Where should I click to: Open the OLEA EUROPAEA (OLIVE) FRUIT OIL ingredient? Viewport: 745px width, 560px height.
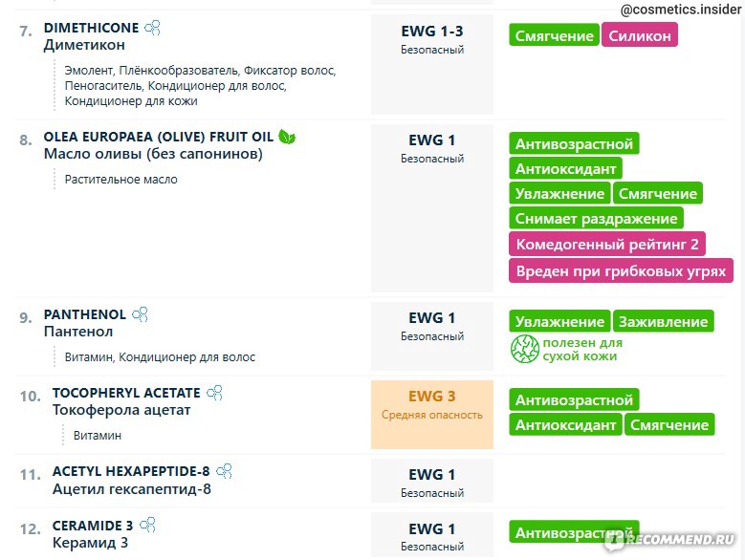point(158,137)
